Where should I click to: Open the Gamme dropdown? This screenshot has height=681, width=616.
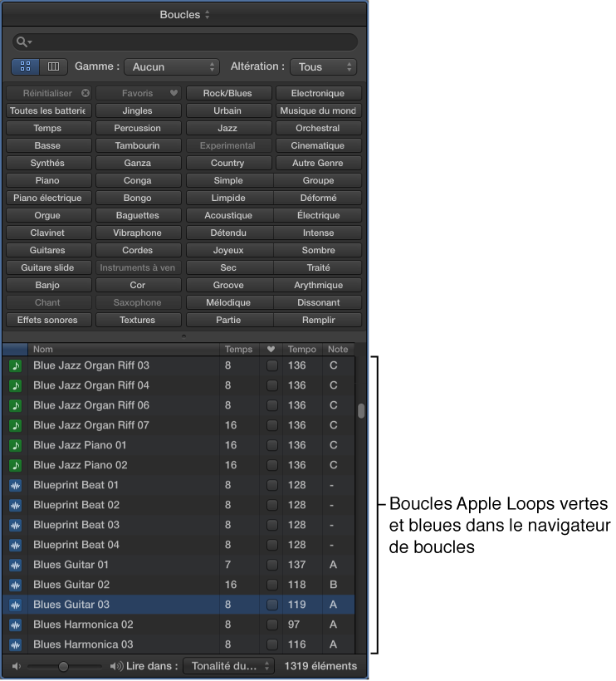[x=172, y=67]
